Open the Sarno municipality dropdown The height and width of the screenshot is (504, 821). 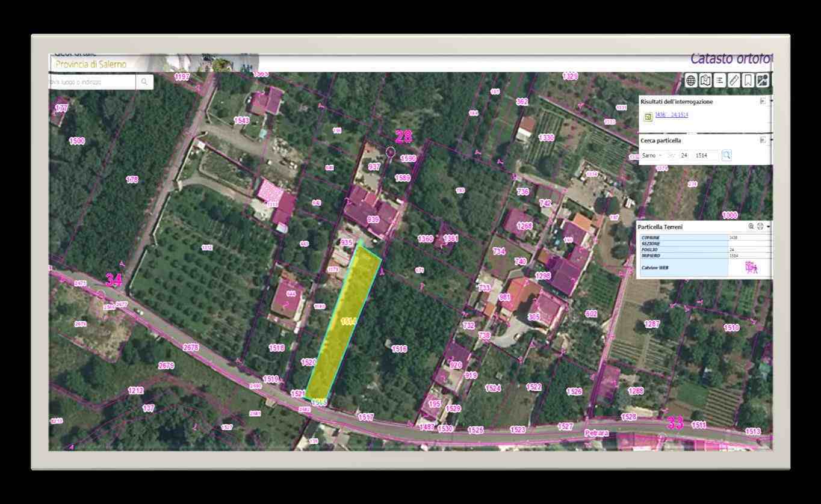pos(651,155)
